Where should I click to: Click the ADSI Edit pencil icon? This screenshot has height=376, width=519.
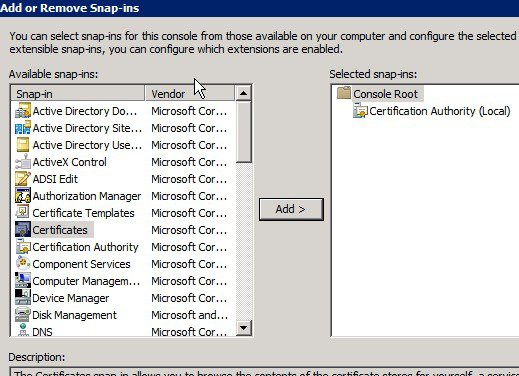pos(23,179)
